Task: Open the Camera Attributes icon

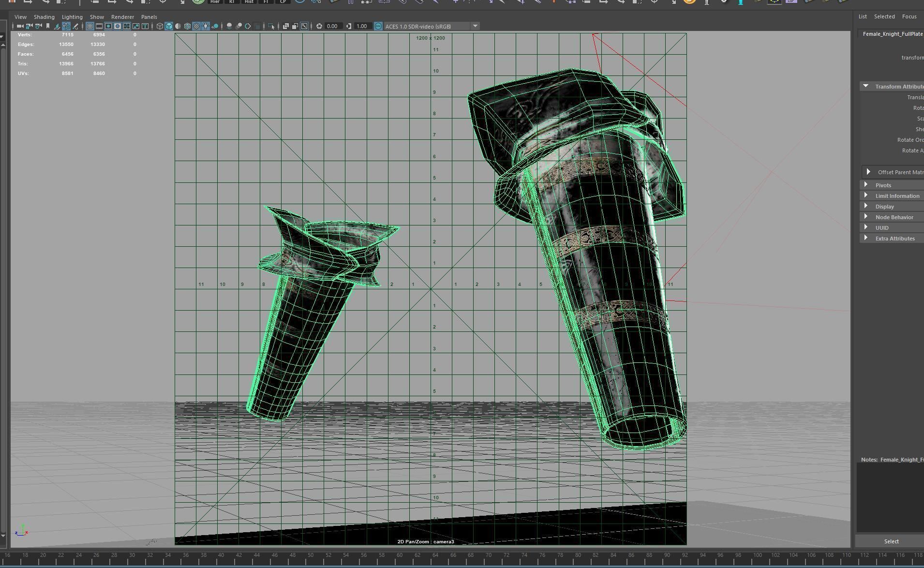Action: [x=39, y=26]
